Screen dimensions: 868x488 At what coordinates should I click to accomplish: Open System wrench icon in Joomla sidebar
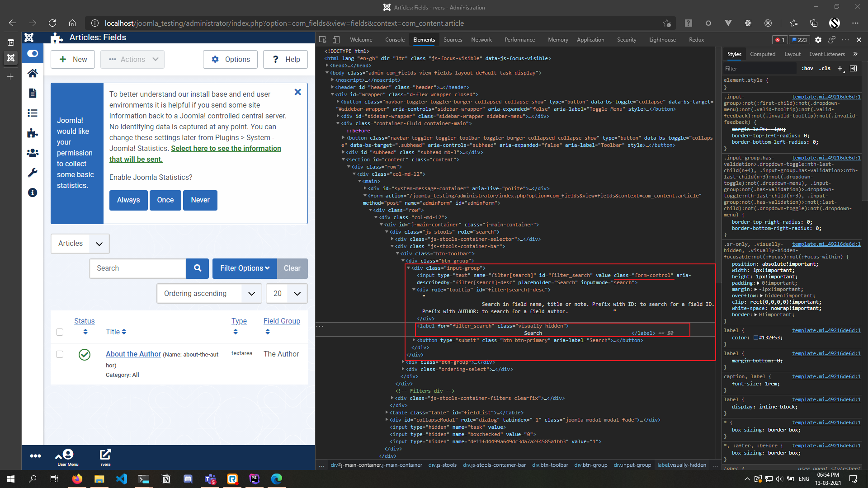33,173
